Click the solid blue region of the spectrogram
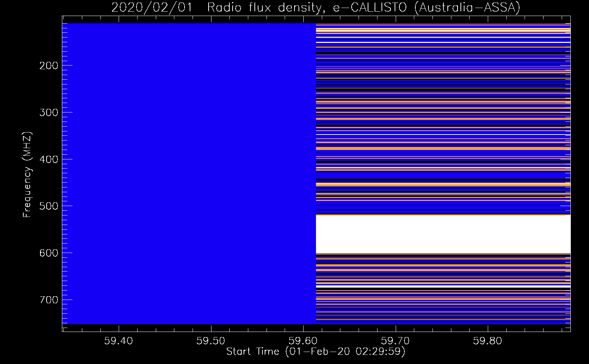This screenshot has width=589, height=364. click(189, 174)
